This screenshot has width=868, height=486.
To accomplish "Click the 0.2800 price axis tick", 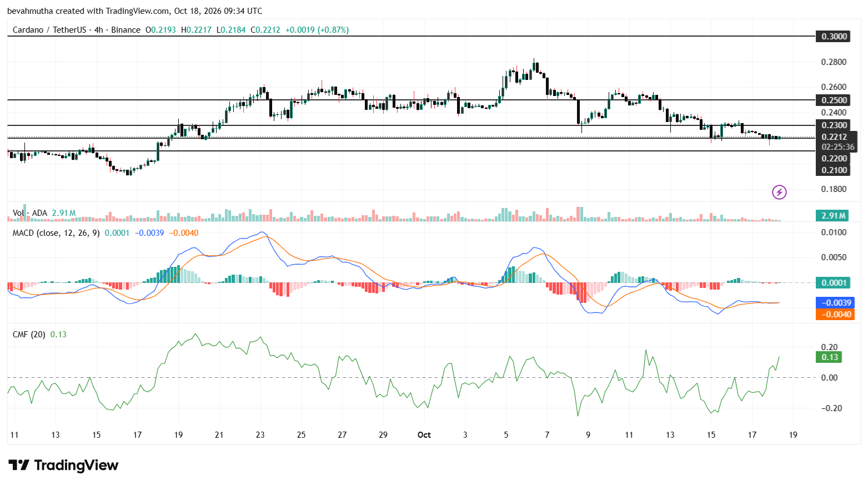I will pyautogui.click(x=834, y=62).
